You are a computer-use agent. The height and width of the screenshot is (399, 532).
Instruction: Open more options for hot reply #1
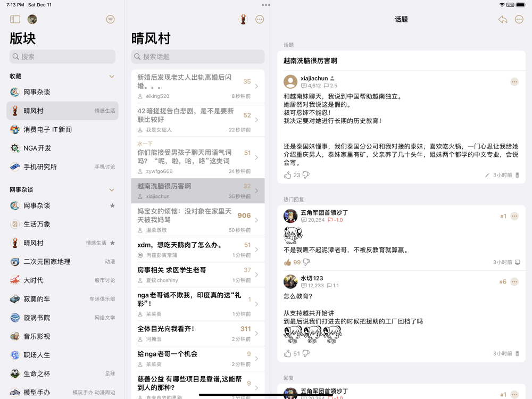pyautogui.click(x=514, y=216)
